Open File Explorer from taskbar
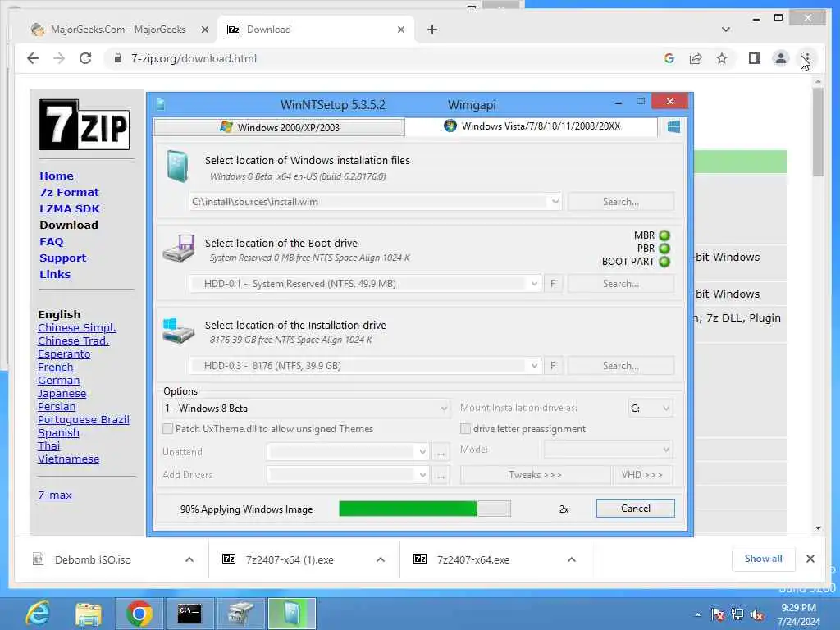The image size is (840, 630). (x=89, y=614)
